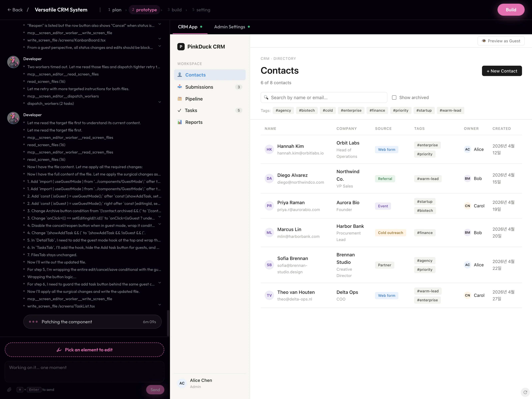Click the paperclip attachment icon
Image resolution: width=532 pixels, height=399 pixels.
(x=9, y=390)
